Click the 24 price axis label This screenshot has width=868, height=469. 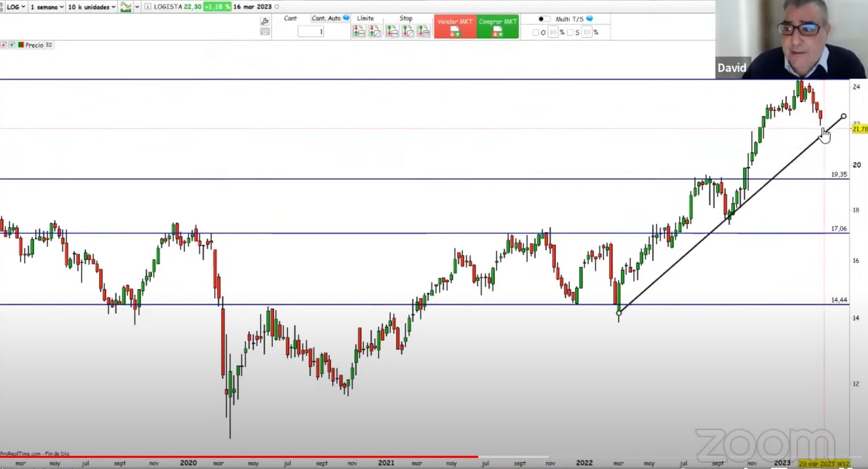pos(856,87)
